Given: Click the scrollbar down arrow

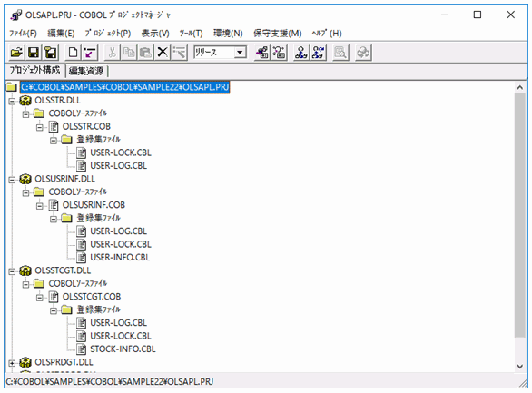Looking at the screenshot, I should [520, 366].
